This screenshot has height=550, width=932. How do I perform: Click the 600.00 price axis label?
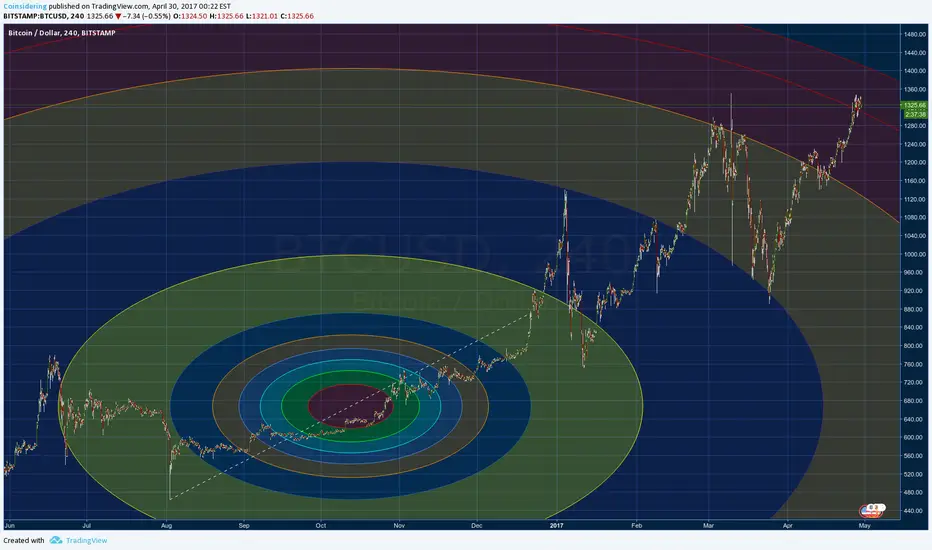915,438
